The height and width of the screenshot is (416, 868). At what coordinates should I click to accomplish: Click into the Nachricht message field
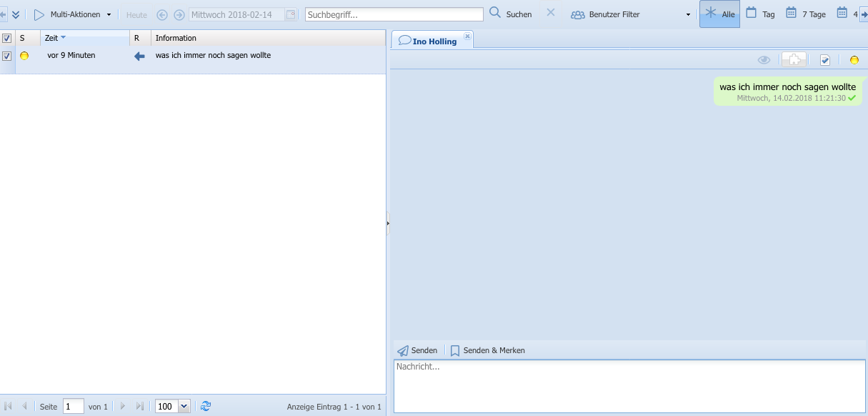(629, 386)
